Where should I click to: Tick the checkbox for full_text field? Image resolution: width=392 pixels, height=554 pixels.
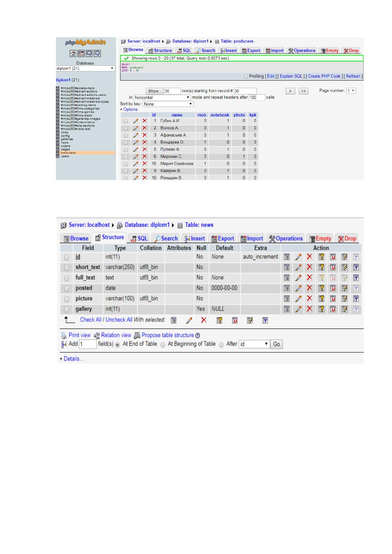point(66,278)
